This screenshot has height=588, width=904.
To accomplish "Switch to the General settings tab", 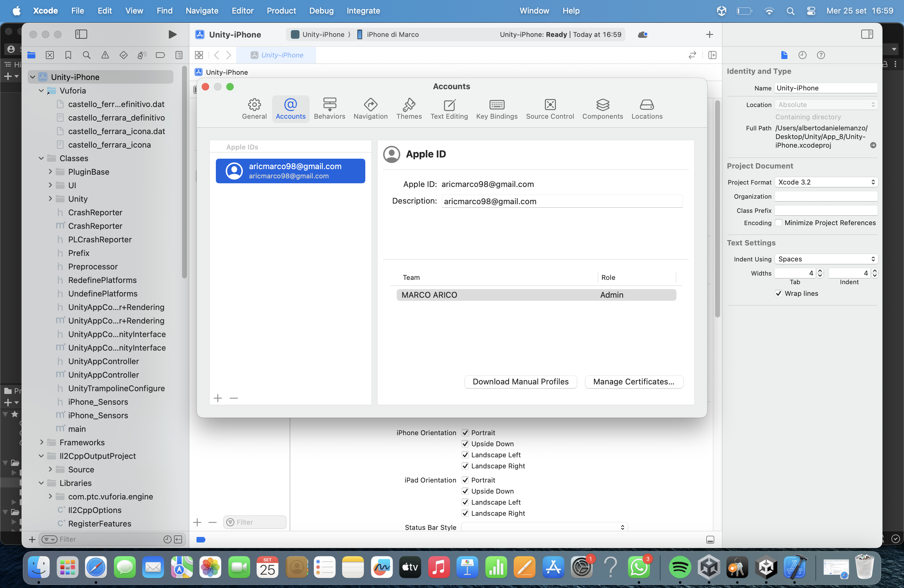I will coord(255,109).
